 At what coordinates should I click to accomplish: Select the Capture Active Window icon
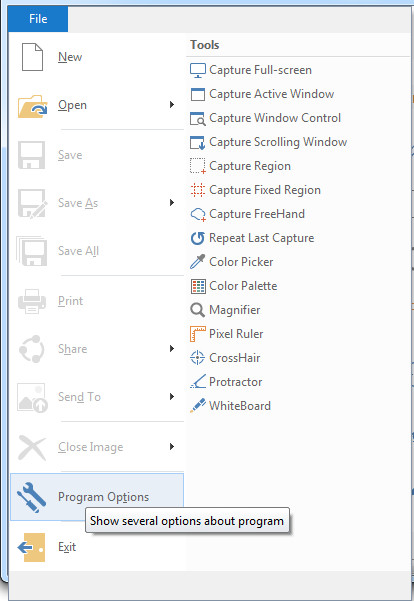(x=198, y=94)
